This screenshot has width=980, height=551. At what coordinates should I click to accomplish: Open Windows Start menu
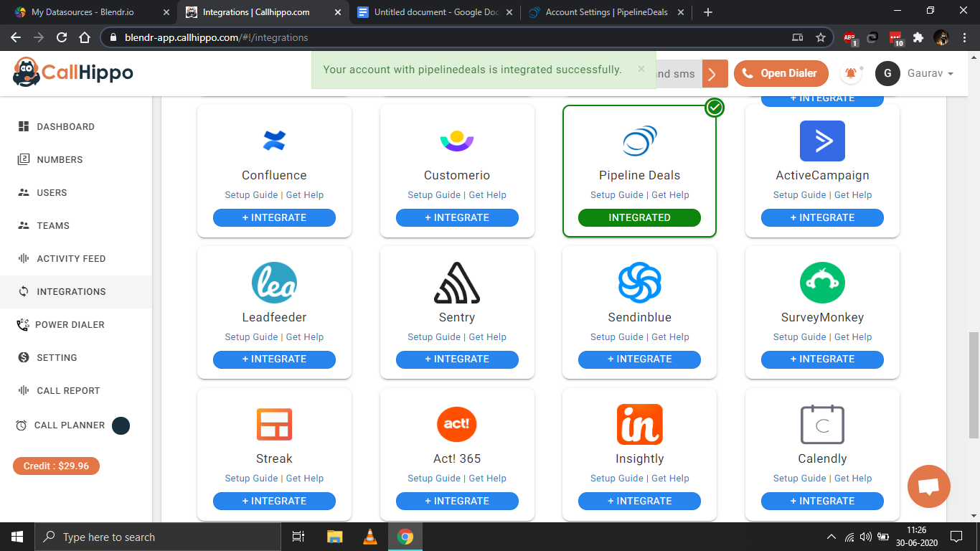tap(17, 537)
